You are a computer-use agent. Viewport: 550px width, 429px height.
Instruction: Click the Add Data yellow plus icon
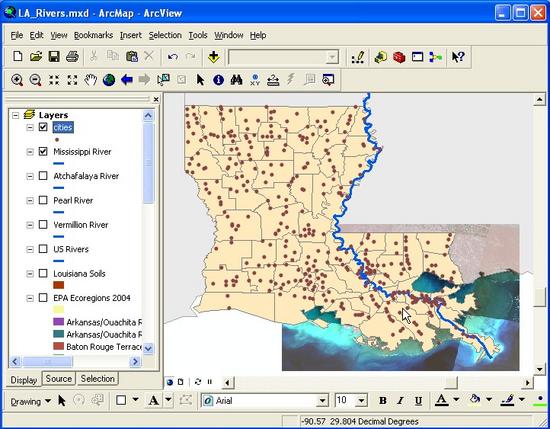[214, 56]
